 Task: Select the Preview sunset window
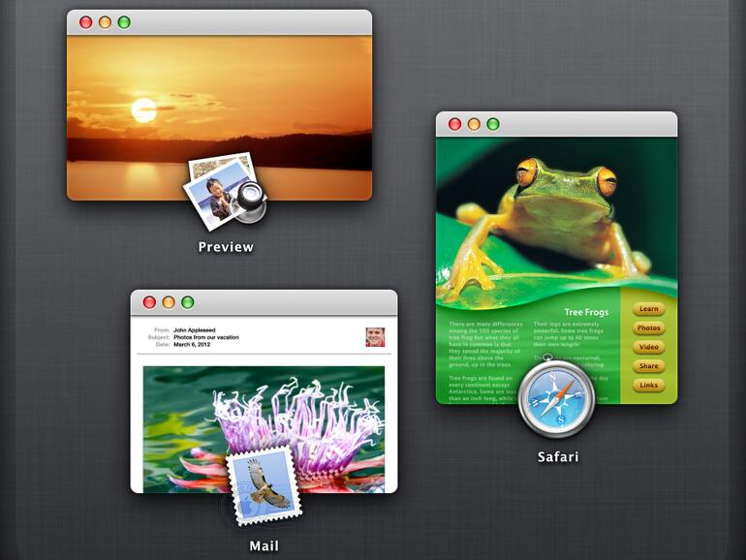[219, 105]
